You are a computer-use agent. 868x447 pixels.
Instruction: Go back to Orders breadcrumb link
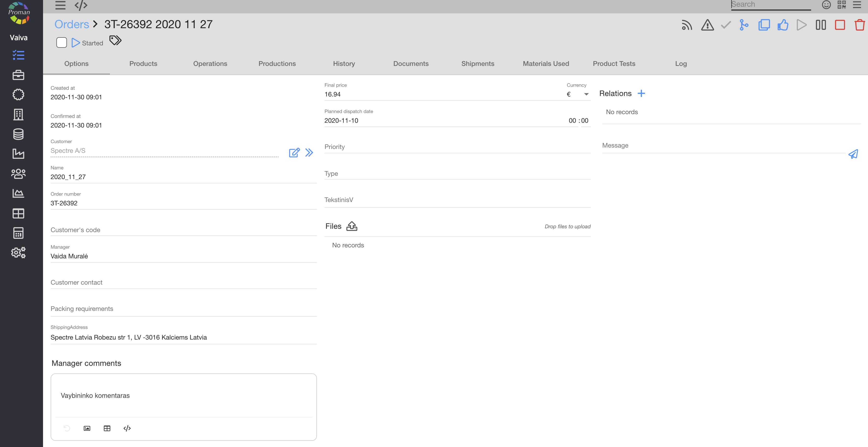(x=72, y=24)
